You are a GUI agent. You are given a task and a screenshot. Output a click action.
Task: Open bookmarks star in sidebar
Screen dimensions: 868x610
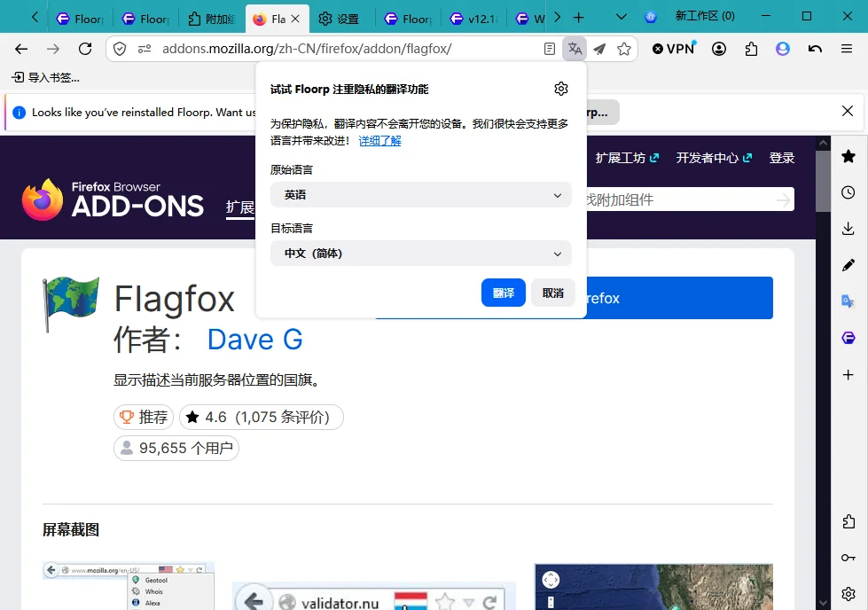click(848, 156)
